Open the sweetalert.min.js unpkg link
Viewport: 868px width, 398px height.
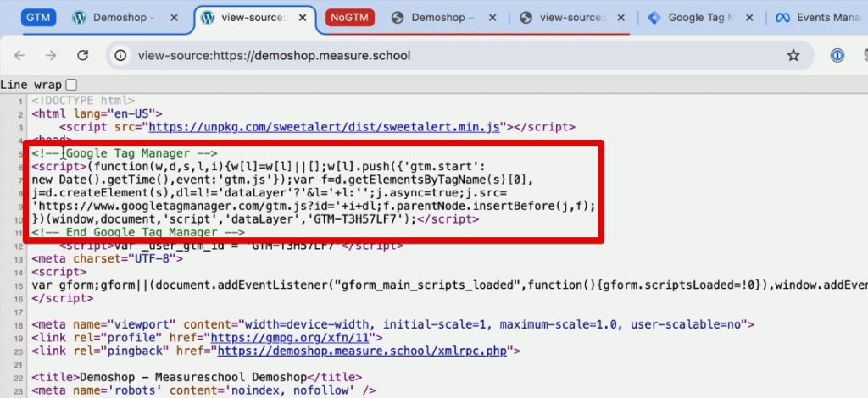click(x=324, y=127)
